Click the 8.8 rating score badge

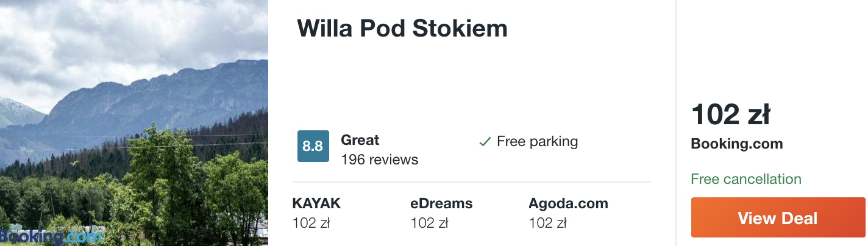click(x=313, y=146)
